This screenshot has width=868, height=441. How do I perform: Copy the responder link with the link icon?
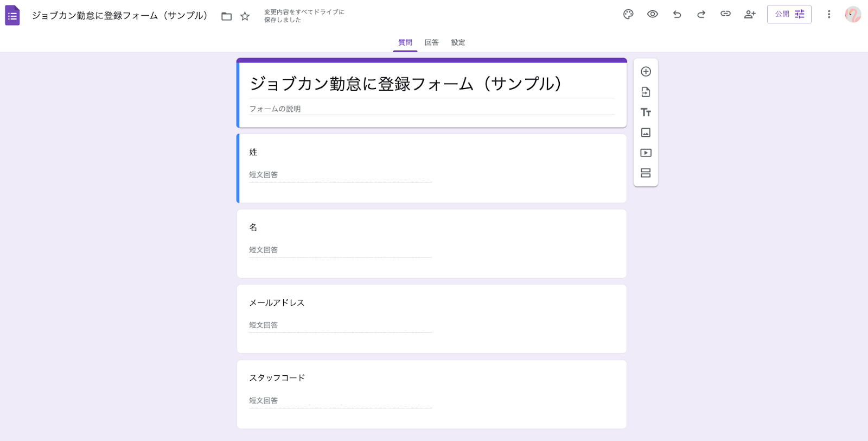725,14
